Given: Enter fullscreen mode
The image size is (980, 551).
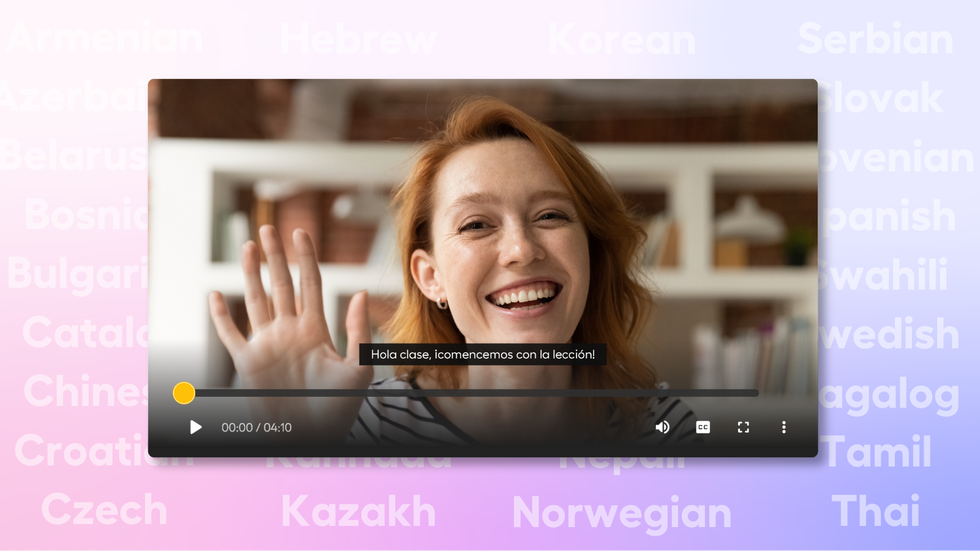Looking at the screenshot, I should (743, 427).
